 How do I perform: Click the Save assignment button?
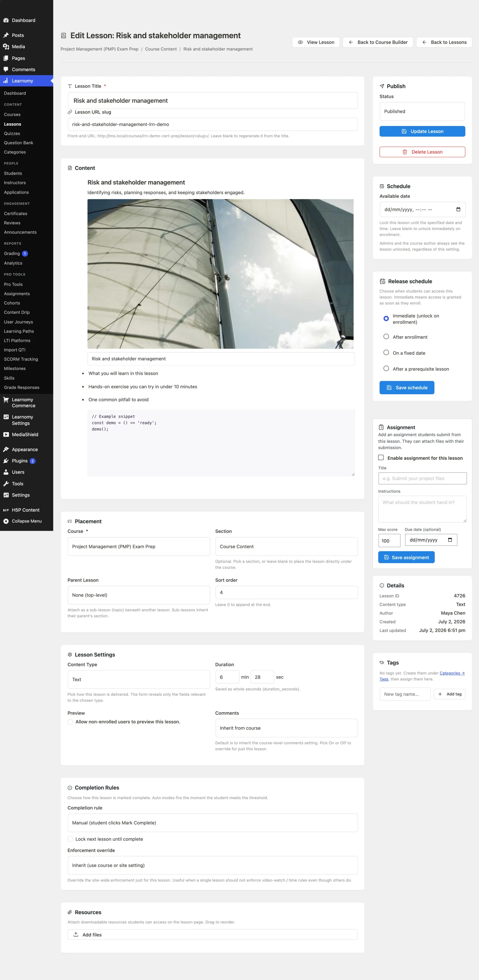pos(406,557)
